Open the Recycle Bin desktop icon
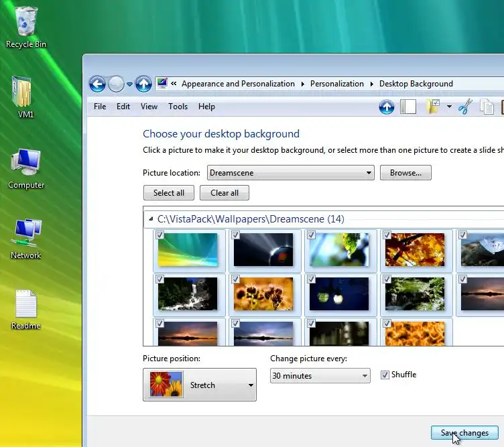This screenshot has height=447, width=504. pos(25,27)
